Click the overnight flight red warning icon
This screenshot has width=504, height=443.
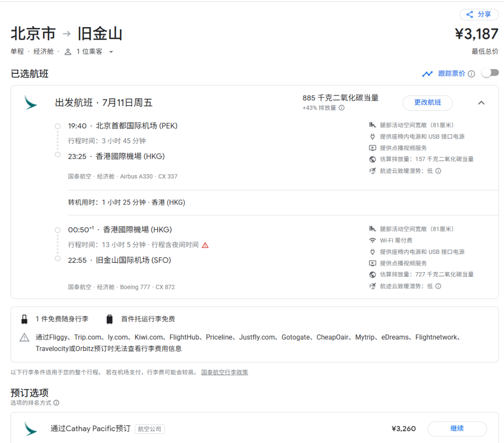[205, 245]
